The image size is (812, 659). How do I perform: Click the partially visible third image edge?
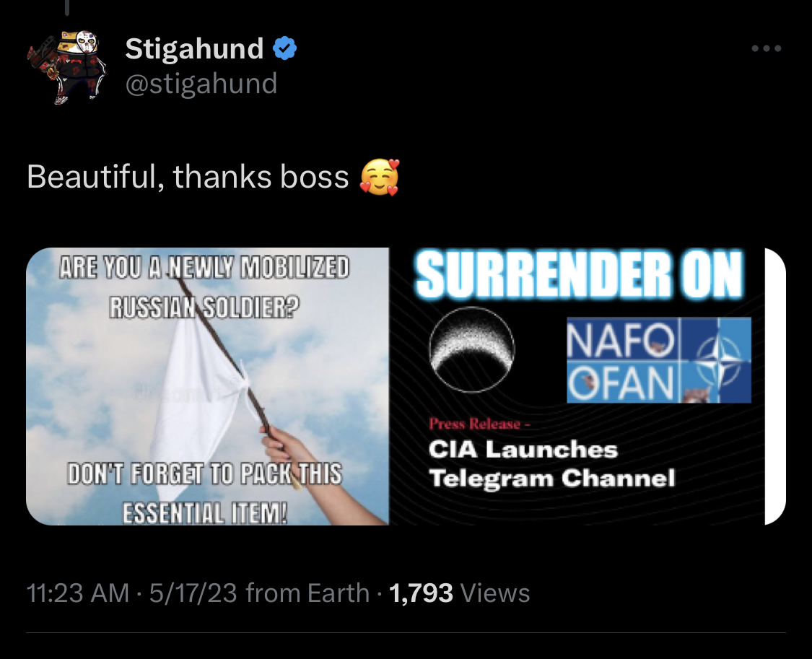tap(776, 386)
